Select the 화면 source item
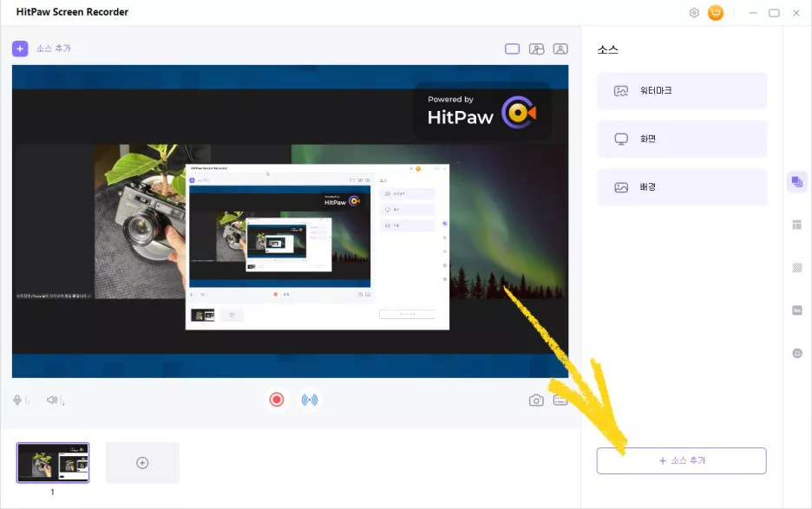 (x=682, y=139)
